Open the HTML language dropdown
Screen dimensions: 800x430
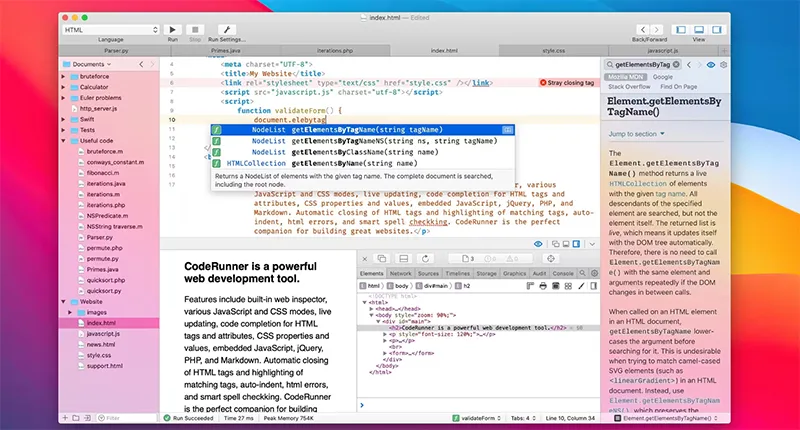(x=111, y=30)
